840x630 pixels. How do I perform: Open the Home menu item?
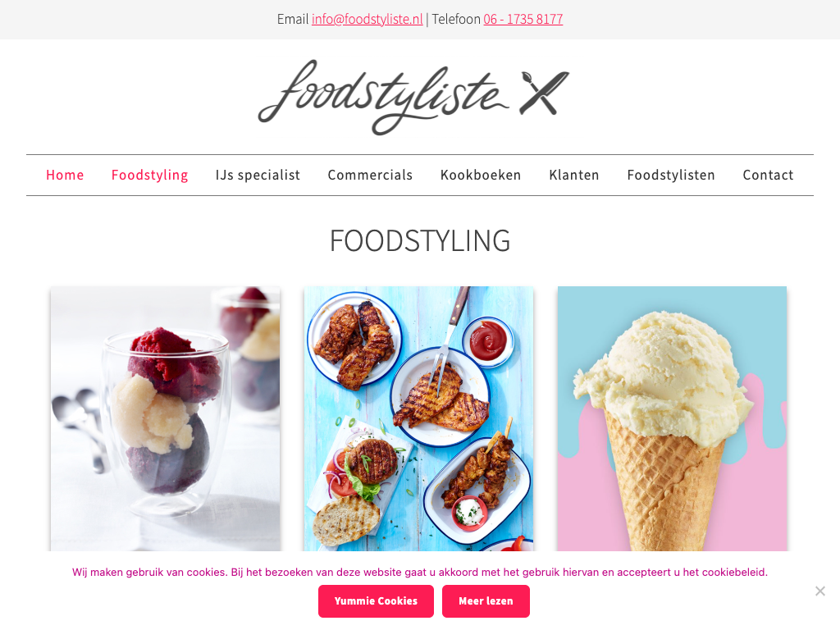coord(65,176)
